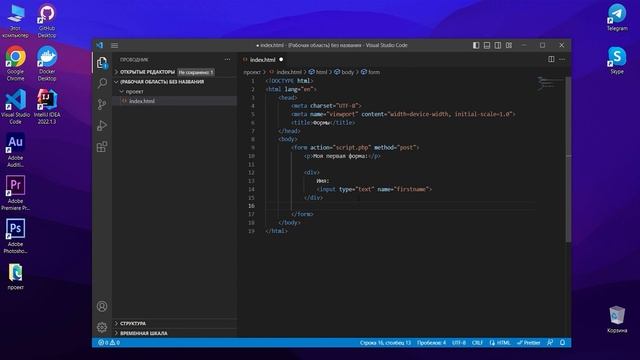The height and width of the screenshot is (360, 640).
Task: Click the closing html tag line
Action: (x=276, y=231)
